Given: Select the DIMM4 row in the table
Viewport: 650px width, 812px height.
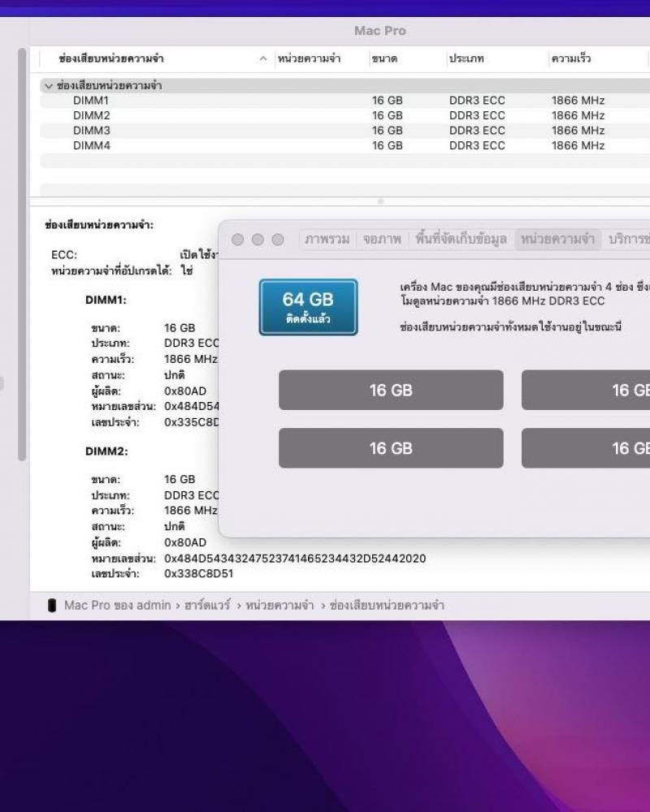Looking at the screenshot, I should [x=344, y=145].
